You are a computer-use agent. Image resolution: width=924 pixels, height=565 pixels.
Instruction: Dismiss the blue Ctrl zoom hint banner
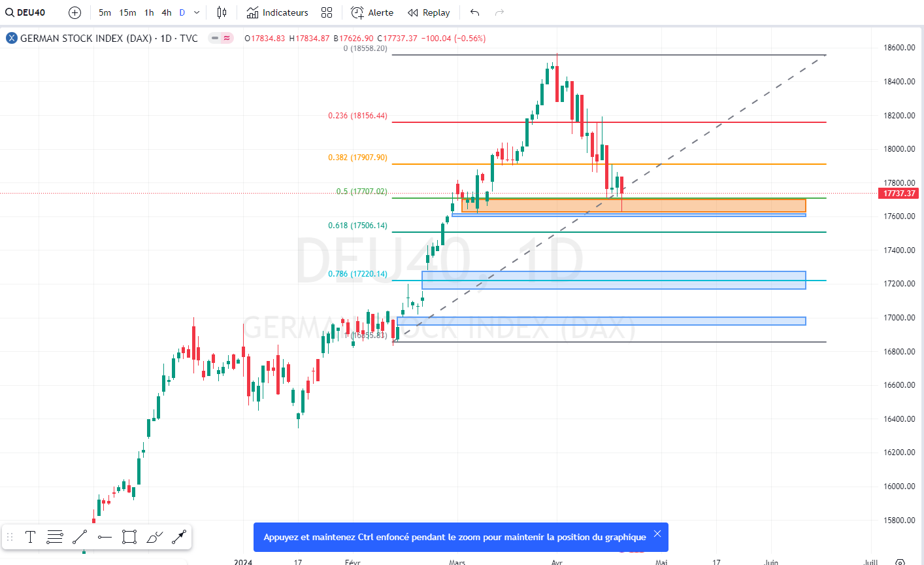(x=657, y=534)
